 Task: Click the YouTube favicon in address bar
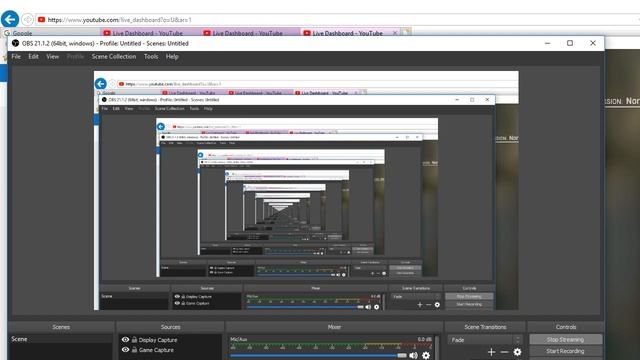pyautogui.click(x=41, y=19)
